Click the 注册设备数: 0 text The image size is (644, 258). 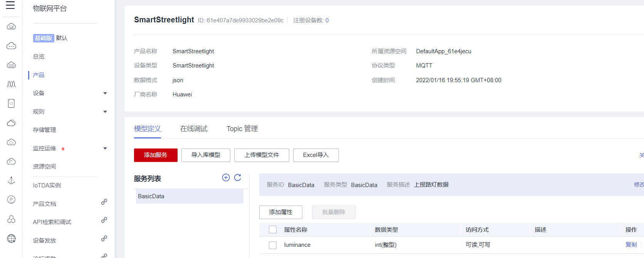(311, 20)
